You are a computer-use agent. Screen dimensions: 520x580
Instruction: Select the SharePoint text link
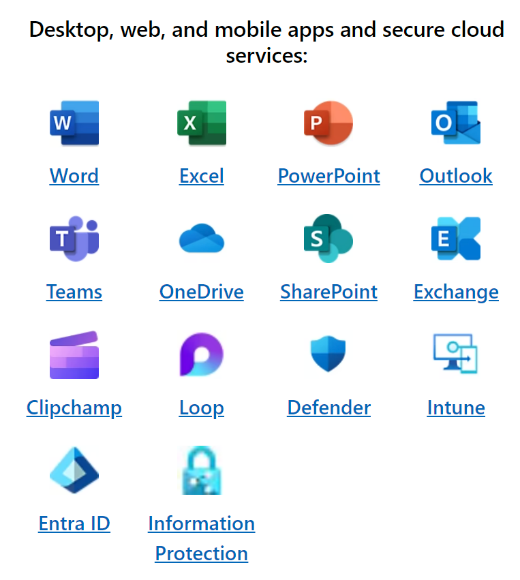pyautogui.click(x=329, y=292)
